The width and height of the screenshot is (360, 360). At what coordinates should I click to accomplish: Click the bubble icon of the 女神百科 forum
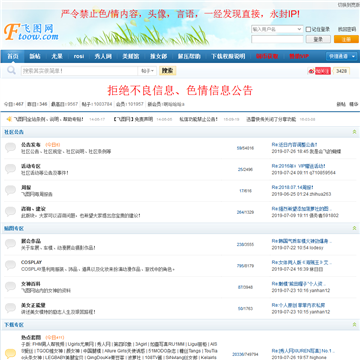(x=10, y=286)
